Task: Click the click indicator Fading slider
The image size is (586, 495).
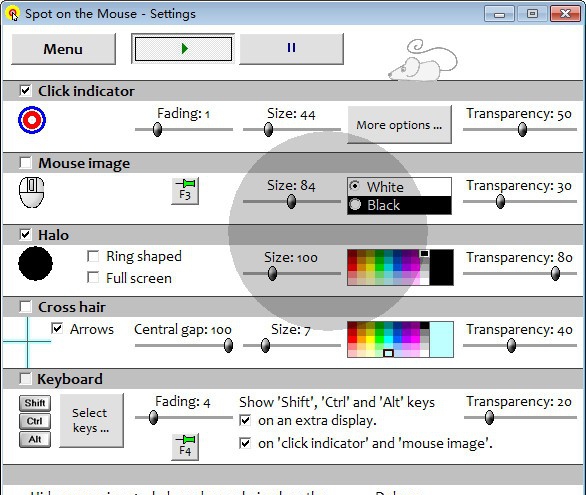Action: (x=183, y=130)
